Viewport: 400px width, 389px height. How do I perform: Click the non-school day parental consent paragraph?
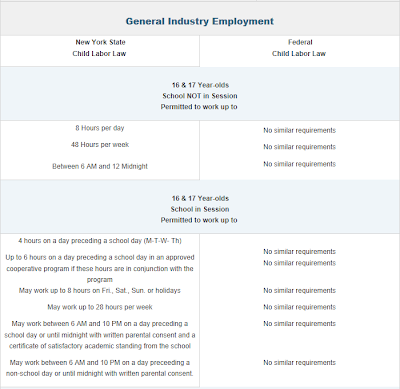100,368
